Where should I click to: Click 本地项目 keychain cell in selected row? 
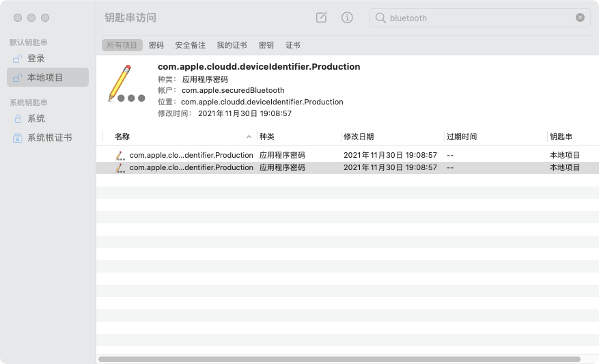click(565, 167)
